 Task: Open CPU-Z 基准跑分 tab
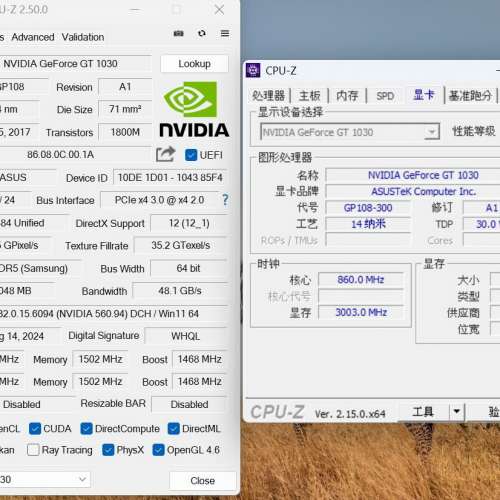470,96
